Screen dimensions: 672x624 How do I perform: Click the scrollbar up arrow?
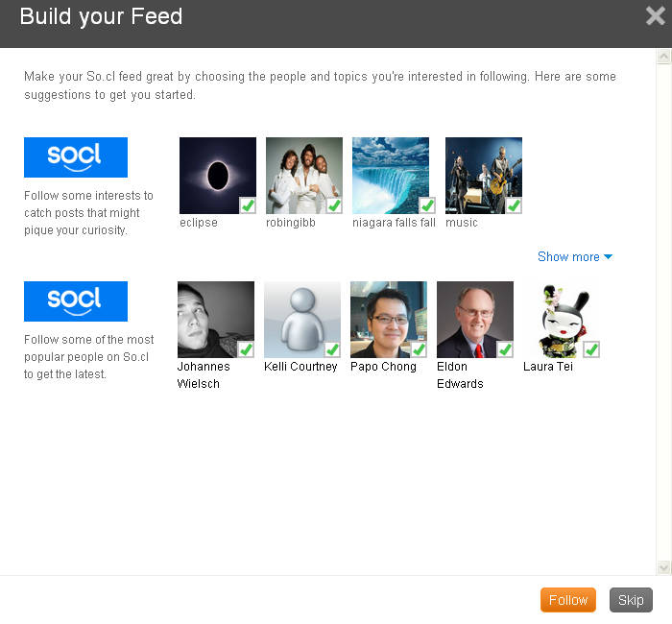pyautogui.click(x=662, y=58)
